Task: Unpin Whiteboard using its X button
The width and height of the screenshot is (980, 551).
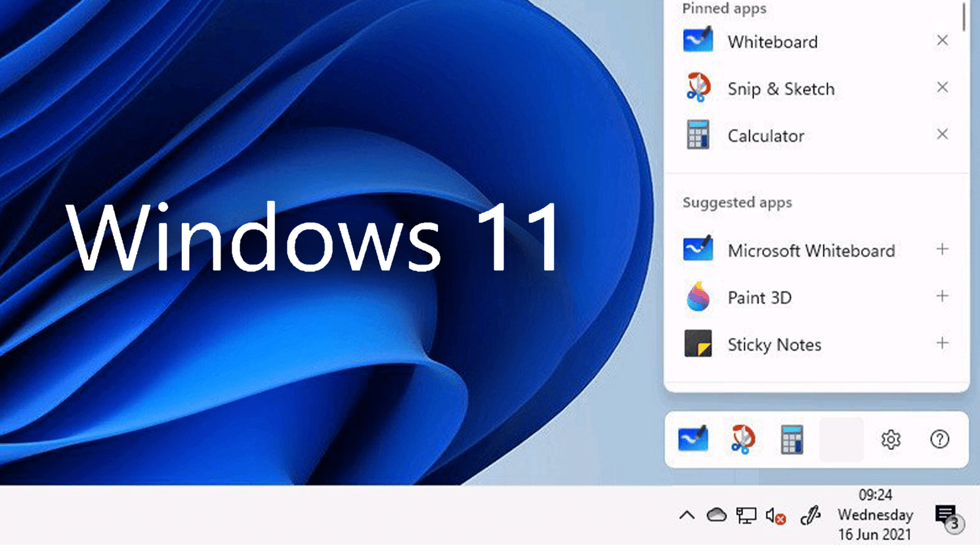Action: pyautogui.click(x=942, y=40)
